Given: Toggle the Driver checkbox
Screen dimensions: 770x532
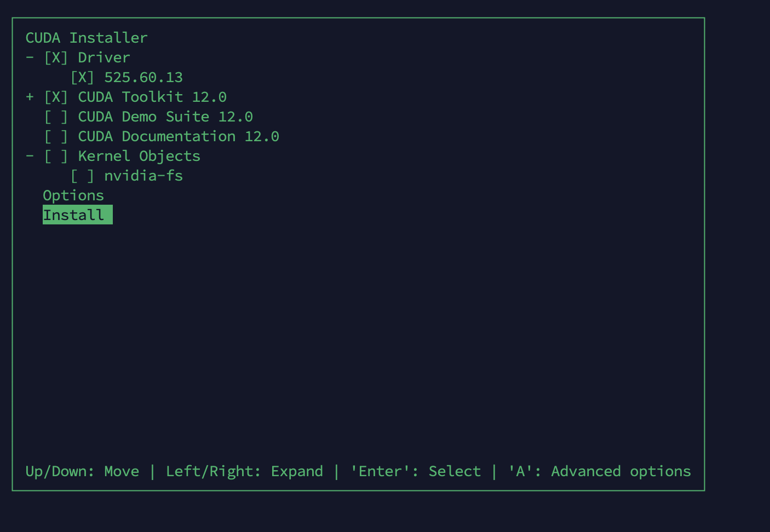Looking at the screenshot, I should point(56,57).
